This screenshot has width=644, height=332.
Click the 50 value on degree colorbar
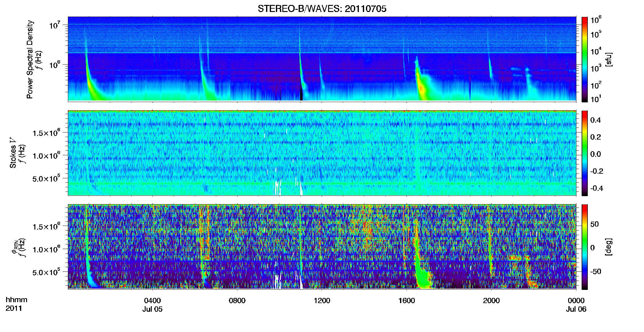point(595,224)
